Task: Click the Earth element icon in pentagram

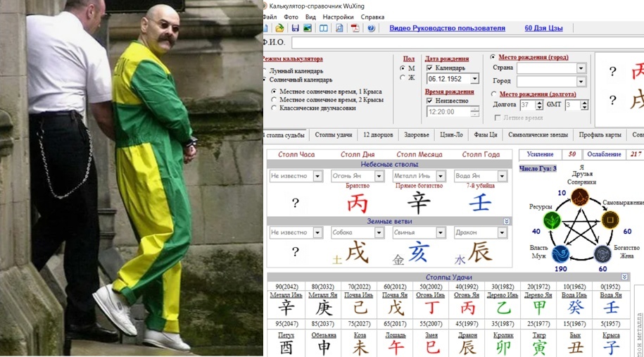Action: tap(610, 220)
